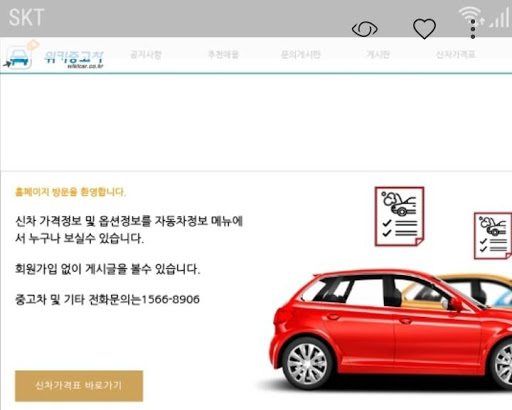Open the 공지사항 menu
The image size is (512, 410).
[x=146, y=54]
